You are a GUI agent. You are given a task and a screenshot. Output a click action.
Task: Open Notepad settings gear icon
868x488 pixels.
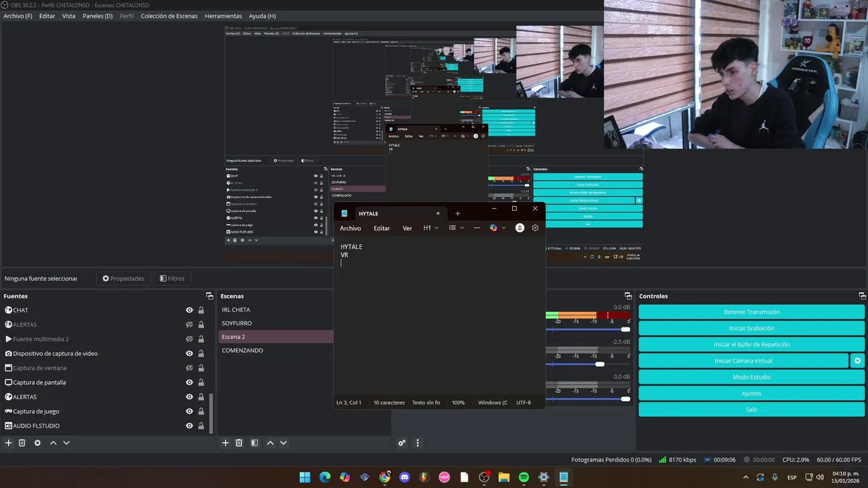(535, 228)
